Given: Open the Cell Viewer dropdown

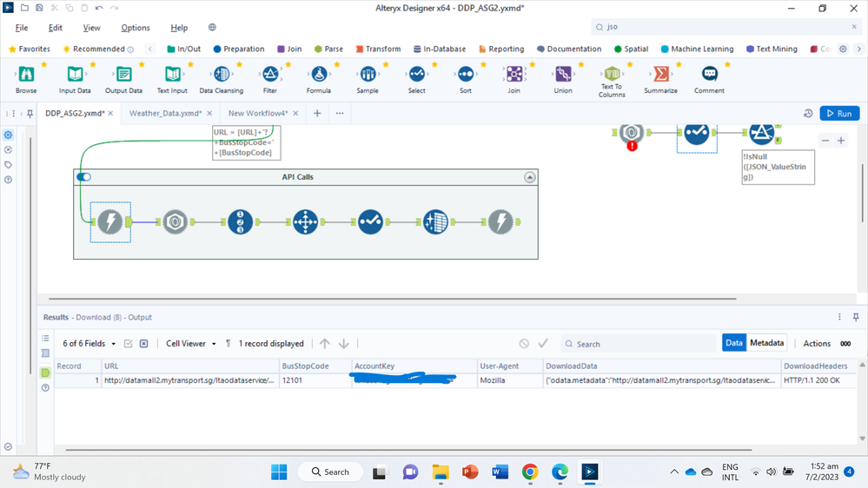Looking at the screenshot, I should (191, 344).
